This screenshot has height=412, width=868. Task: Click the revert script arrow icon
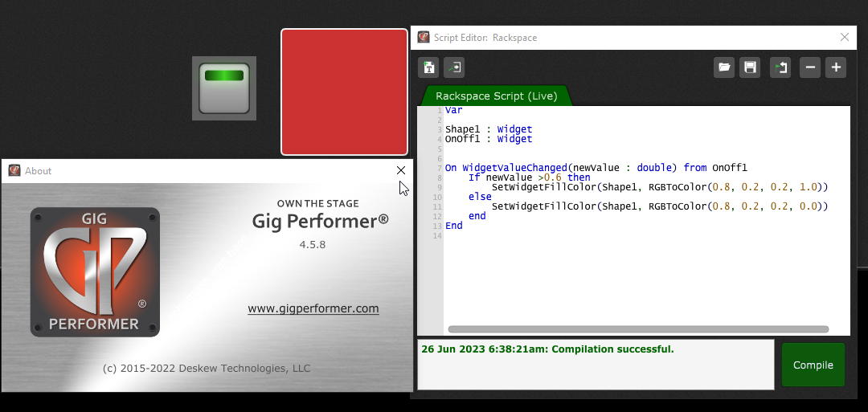point(780,67)
